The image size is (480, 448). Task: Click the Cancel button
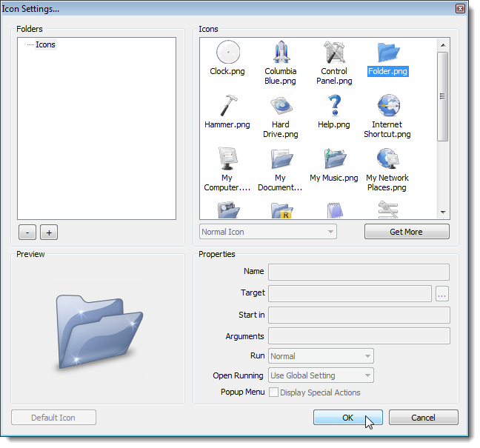click(424, 418)
